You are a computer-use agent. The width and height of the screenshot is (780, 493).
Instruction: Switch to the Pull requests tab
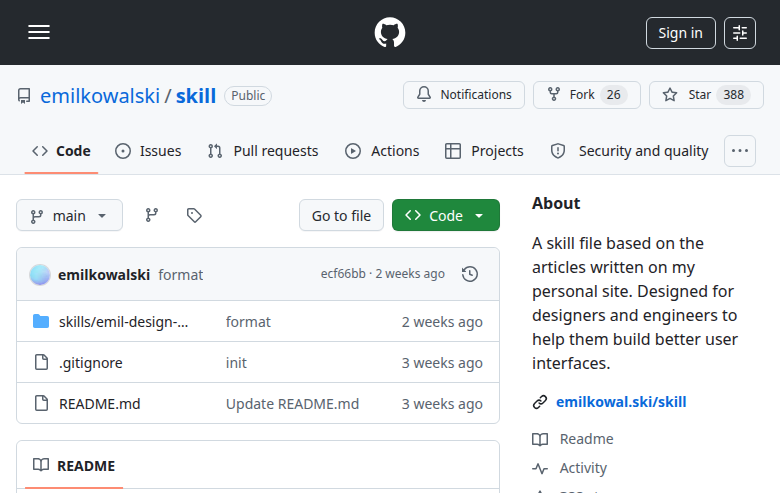tap(263, 151)
